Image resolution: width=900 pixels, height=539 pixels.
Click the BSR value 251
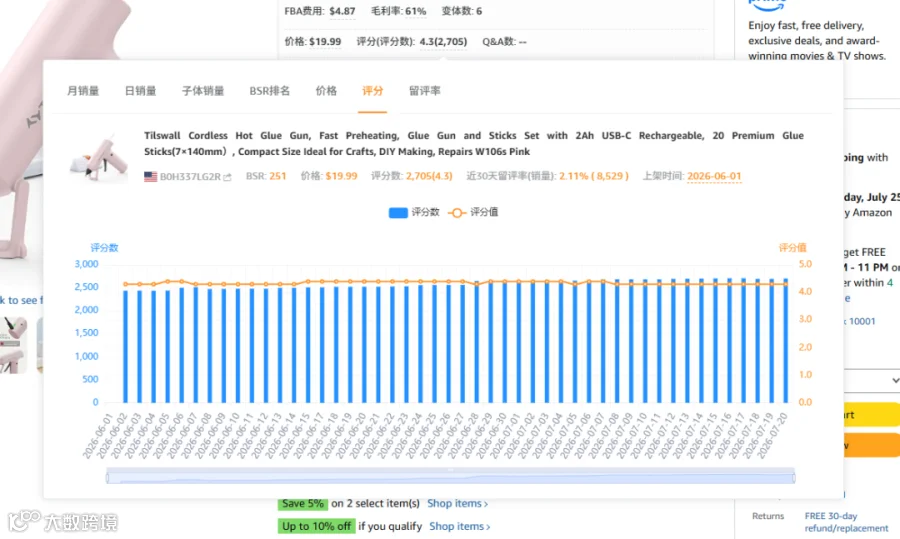click(278, 176)
